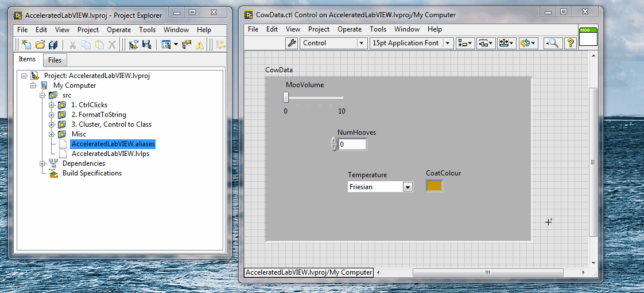Collapse the My Computer node
This screenshot has height=293, width=644.
tap(33, 86)
